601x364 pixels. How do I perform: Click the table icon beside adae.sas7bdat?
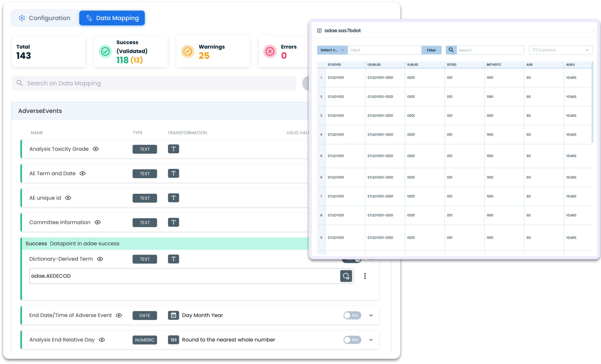point(319,31)
